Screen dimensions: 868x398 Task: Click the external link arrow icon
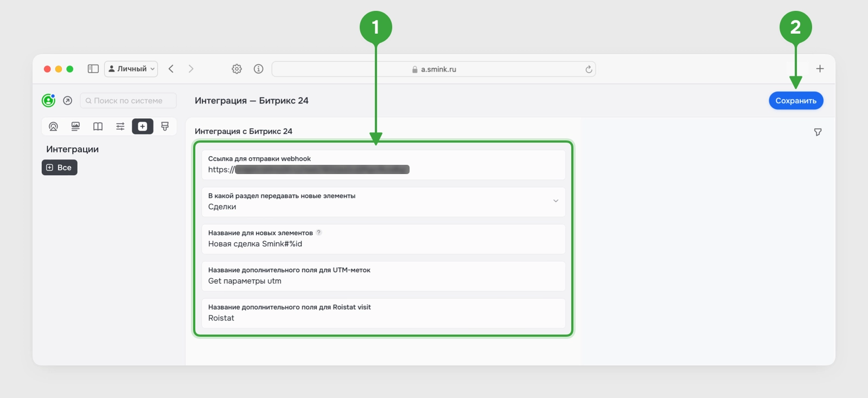[68, 100]
